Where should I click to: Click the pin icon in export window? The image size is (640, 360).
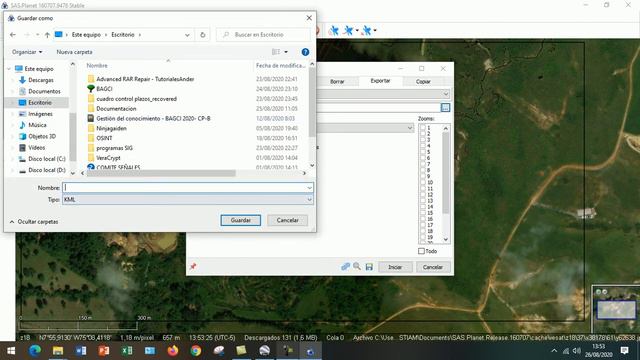(x=193, y=267)
